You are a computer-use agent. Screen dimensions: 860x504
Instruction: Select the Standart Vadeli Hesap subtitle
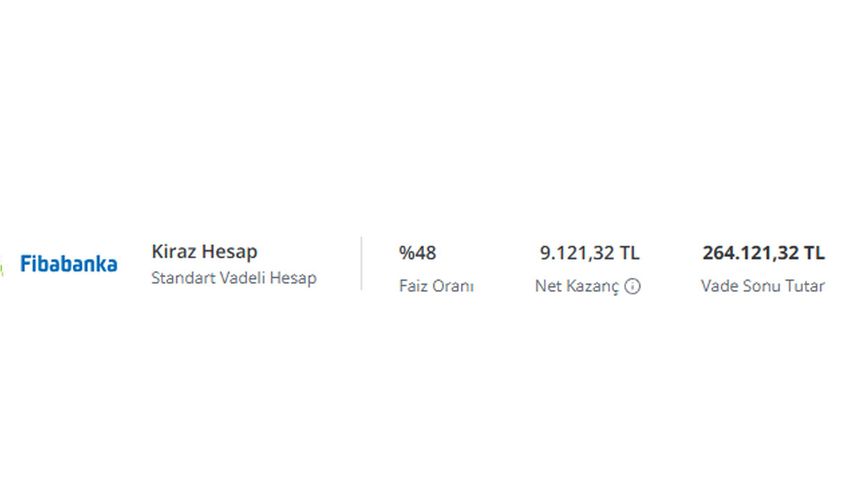pyautogui.click(x=234, y=278)
